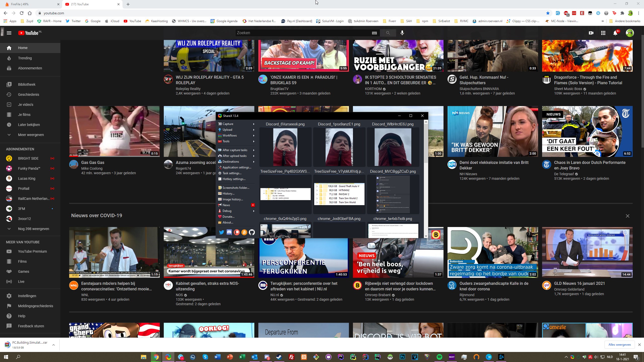644x362 pixels.
Task: Open the Gas Gas Gas video title
Action: tap(93, 163)
